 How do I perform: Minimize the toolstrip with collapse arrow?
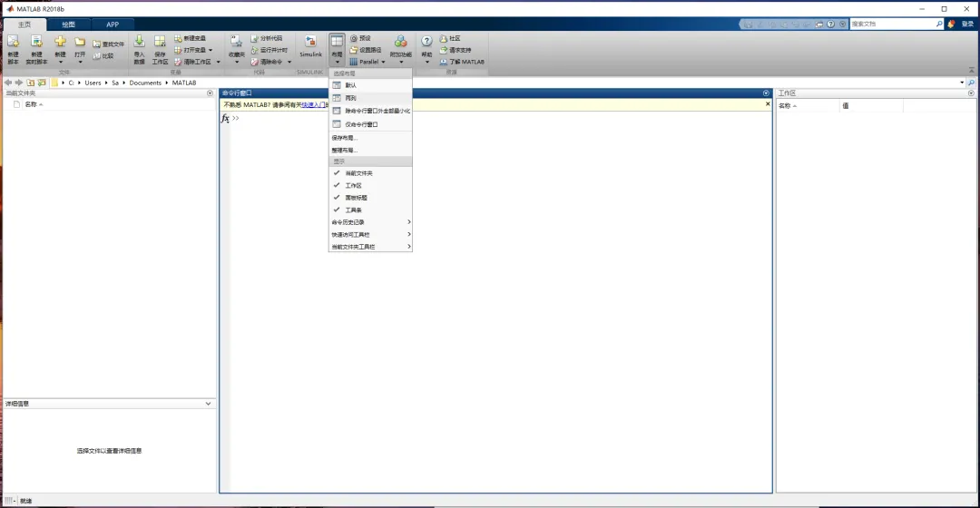(971, 70)
